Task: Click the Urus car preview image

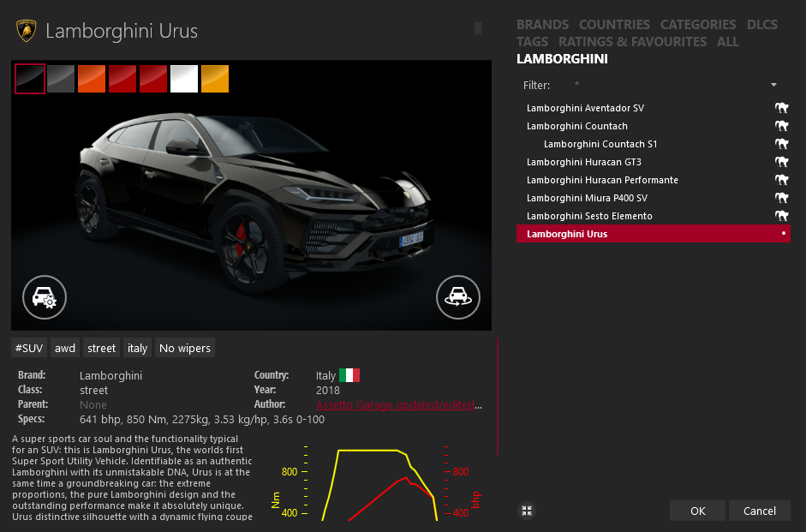Action: pos(251,195)
